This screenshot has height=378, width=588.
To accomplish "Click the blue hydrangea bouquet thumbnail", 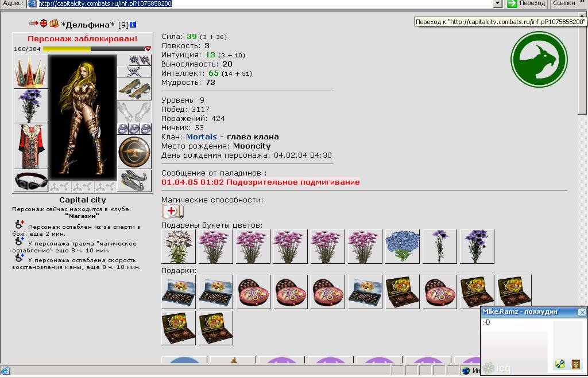I will click(x=403, y=247).
